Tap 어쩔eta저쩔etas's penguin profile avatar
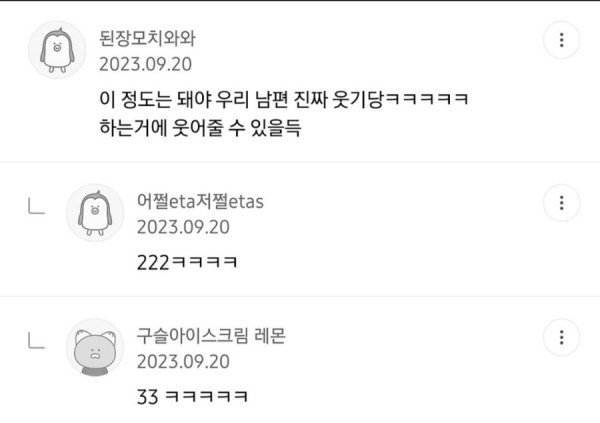600x423 pixels. coord(95,213)
